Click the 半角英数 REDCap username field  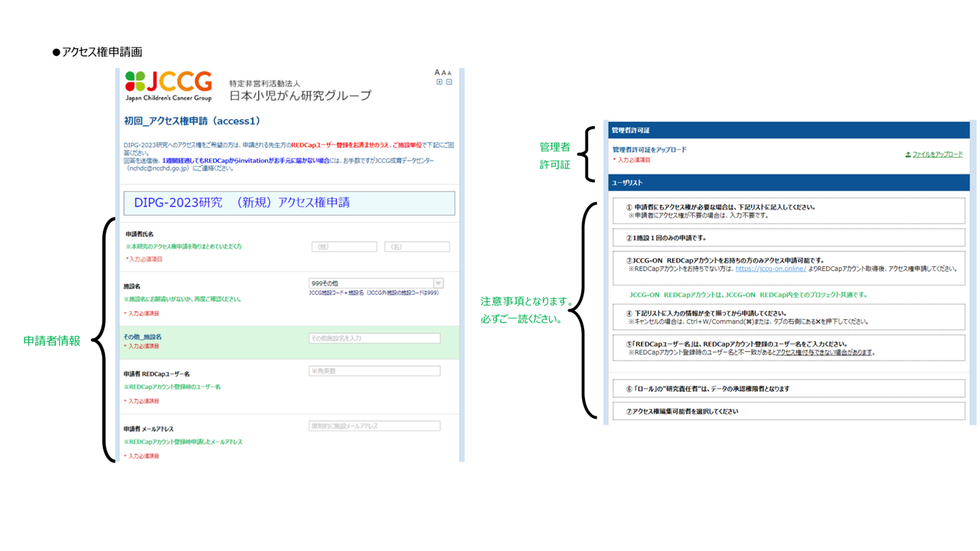point(374,371)
